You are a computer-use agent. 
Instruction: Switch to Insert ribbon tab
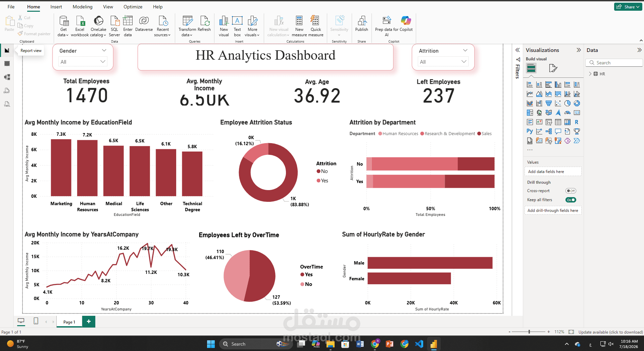pos(56,7)
